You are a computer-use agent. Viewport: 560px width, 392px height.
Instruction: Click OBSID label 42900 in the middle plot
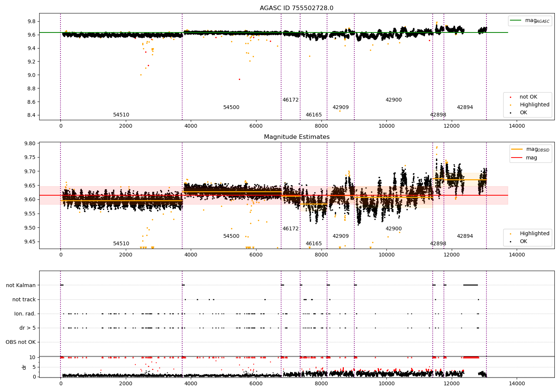393,229
